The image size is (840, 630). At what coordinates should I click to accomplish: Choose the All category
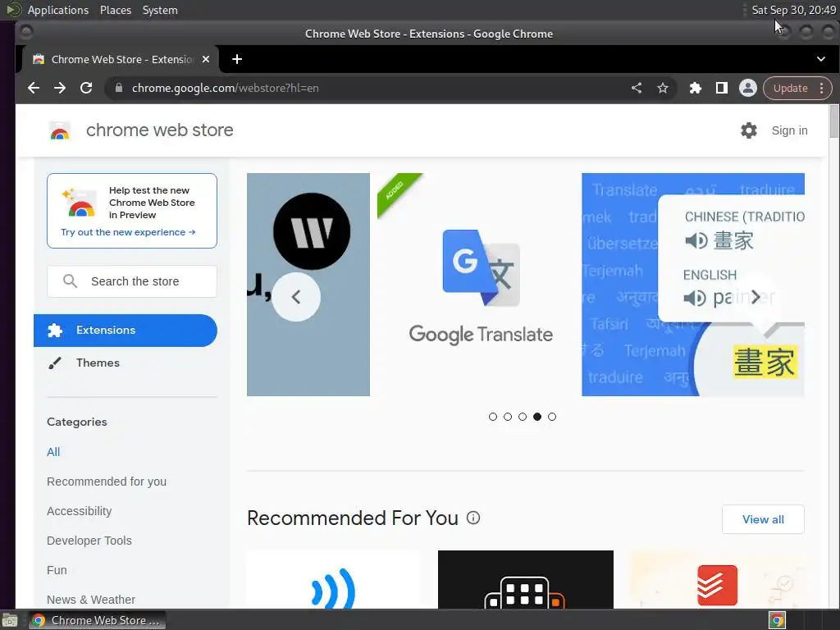click(x=53, y=452)
